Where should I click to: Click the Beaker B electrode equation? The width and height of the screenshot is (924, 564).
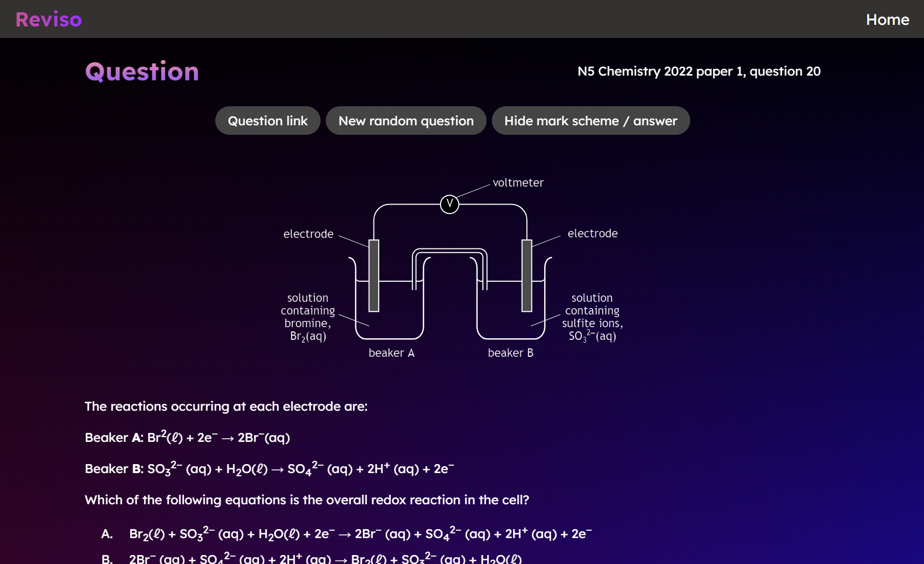point(270,468)
